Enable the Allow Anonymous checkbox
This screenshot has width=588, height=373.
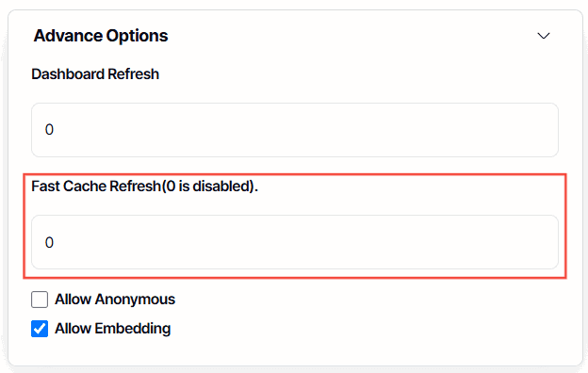[40, 300]
